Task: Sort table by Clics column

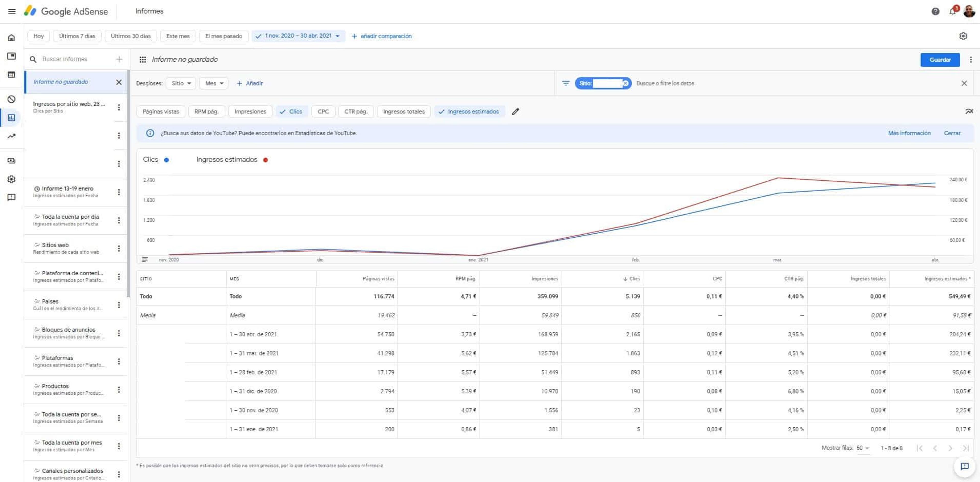Action: click(x=632, y=279)
